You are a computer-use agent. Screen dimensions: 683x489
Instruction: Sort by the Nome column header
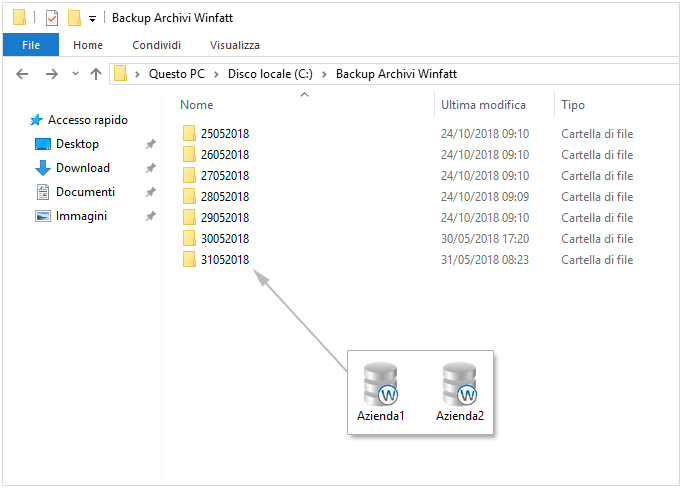197,105
